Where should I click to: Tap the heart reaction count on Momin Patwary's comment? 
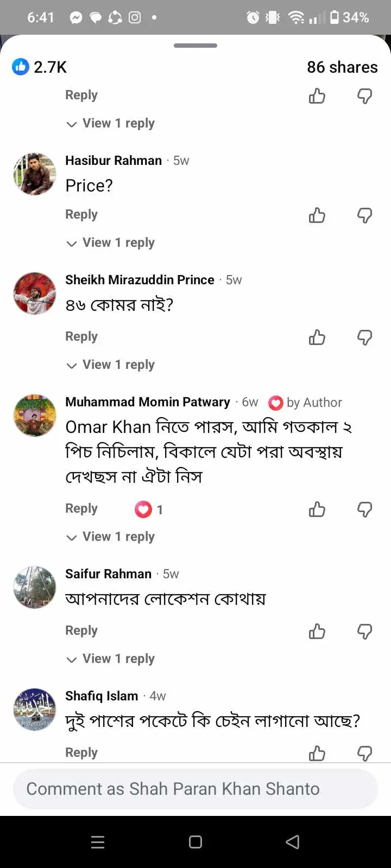click(x=149, y=509)
